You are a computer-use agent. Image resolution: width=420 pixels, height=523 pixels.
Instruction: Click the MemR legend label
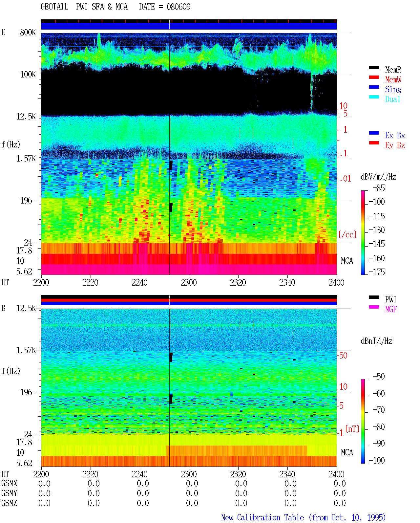[393, 70]
